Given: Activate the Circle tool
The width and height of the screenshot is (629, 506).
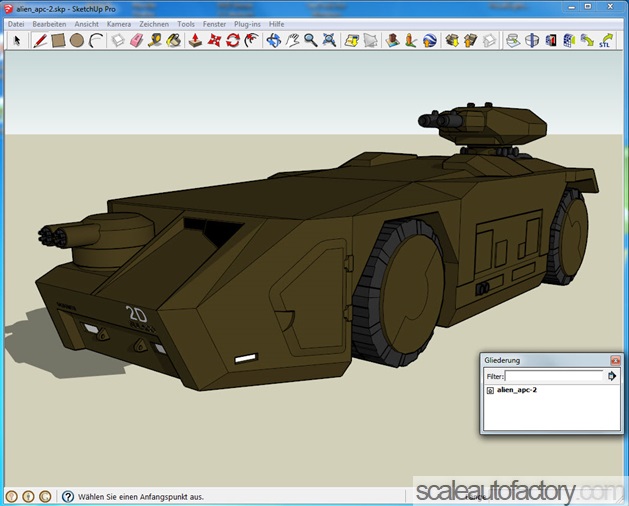Looking at the screenshot, I should coord(77,41).
